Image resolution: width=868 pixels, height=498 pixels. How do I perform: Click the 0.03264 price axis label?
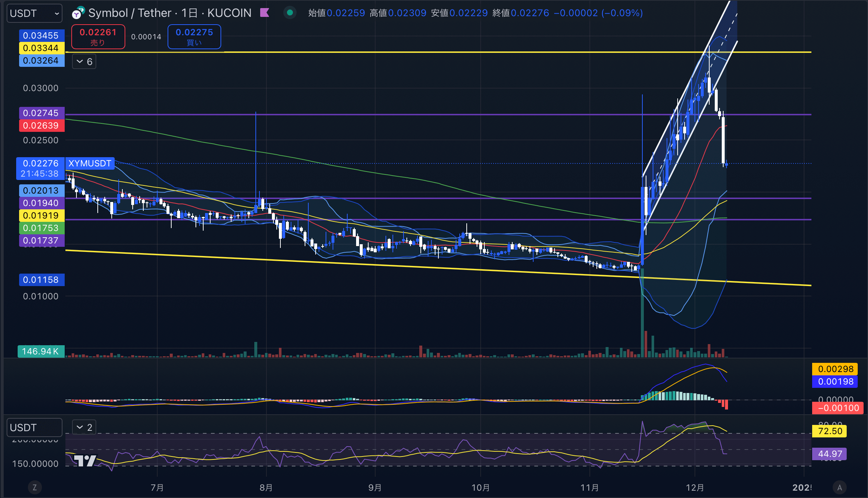pyautogui.click(x=42, y=61)
